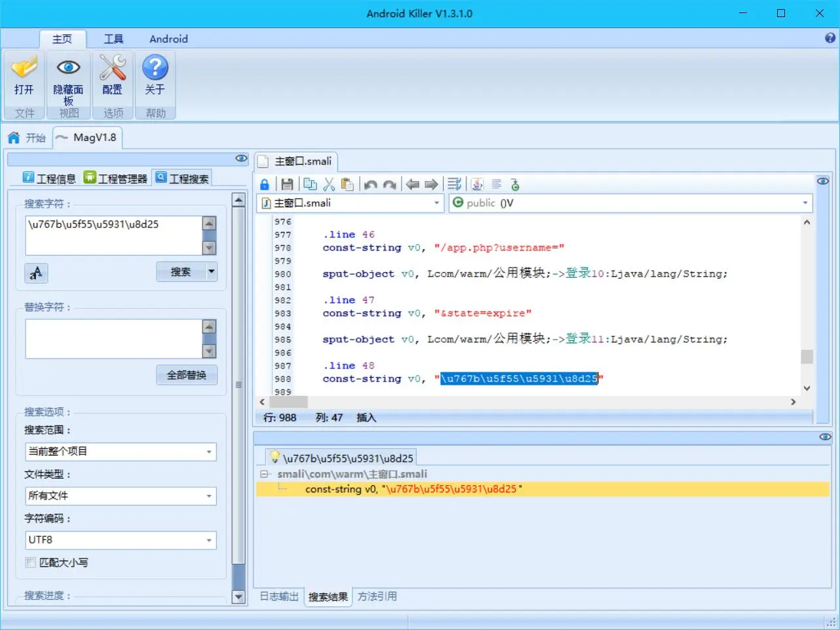Viewport: 840px width, 630px height.
Task: Switch to the 日志输出 tab
Action: click(x=279, y=597)
